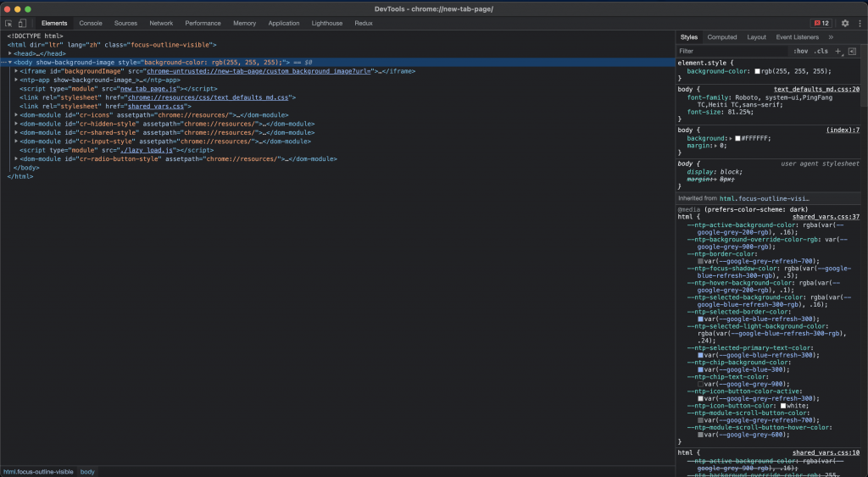Image resolution: width=868 pixels, height=477 pixels.
Task: Click the white swatch for --ntp-icon-button-color
Action: click(783, 406)
